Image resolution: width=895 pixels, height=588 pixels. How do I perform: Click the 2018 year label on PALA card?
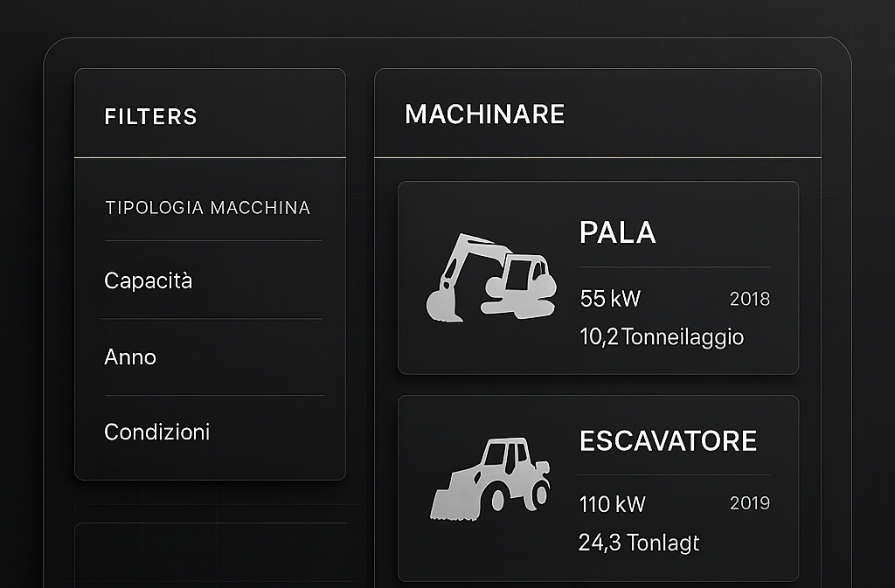coord(751,299)
